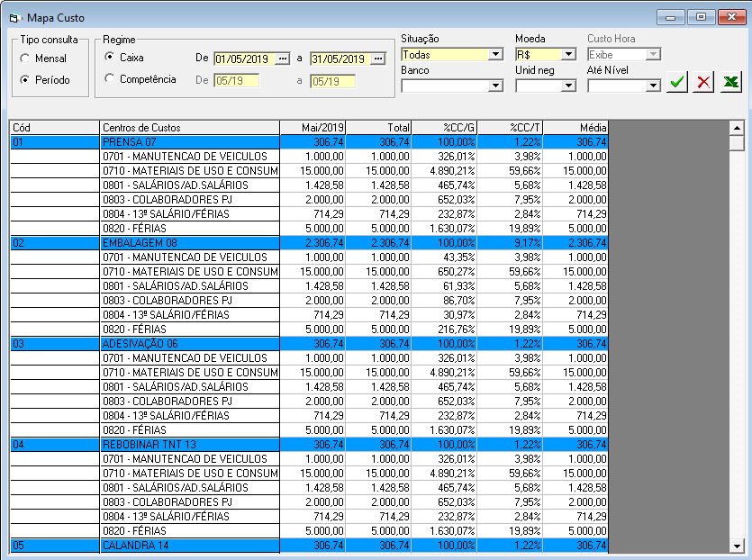
Task: Select the Mensal query type
Action: point(24,59)
